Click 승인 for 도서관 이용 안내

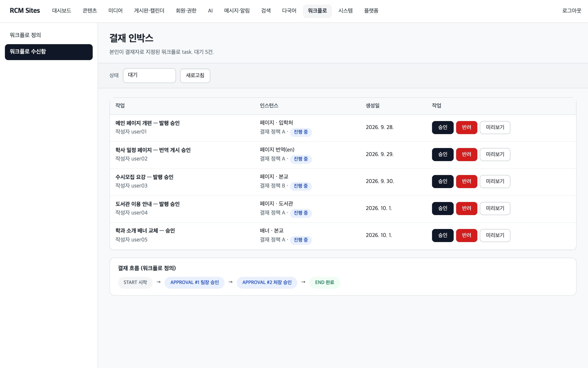442,209
